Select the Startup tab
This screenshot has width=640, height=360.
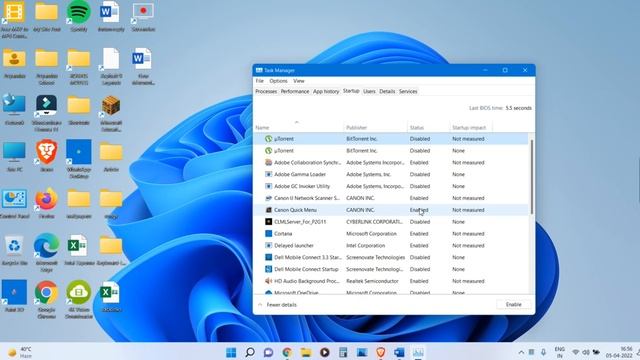[351, 91]
